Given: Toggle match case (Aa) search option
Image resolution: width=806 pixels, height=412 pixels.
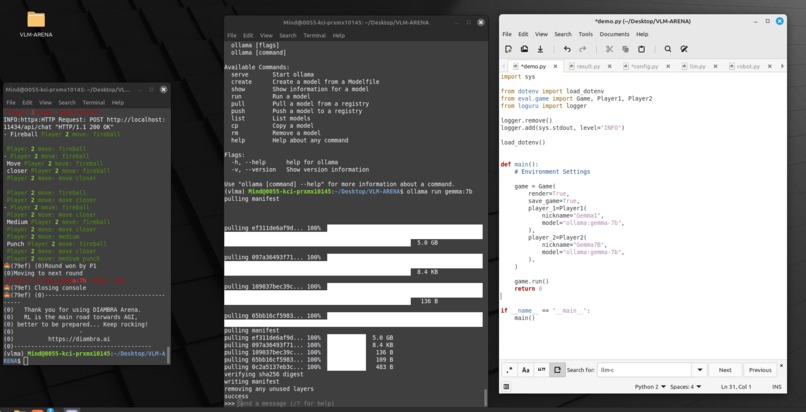Looking at the screenshot, I should point(525,370).
